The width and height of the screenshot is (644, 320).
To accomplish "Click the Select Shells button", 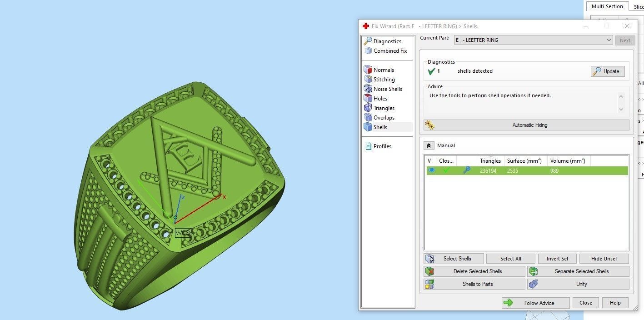I will [x=454, y=259].
